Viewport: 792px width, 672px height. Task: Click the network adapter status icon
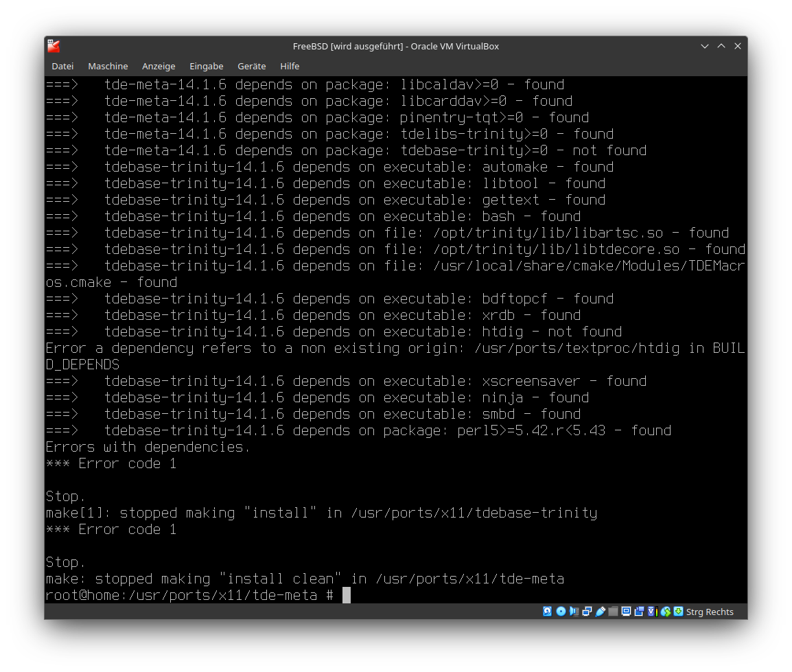[587, 612]
